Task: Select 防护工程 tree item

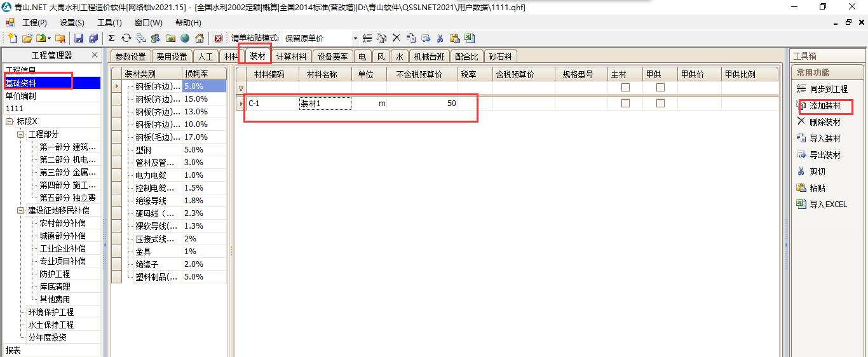Action: [x=55, y=274]
